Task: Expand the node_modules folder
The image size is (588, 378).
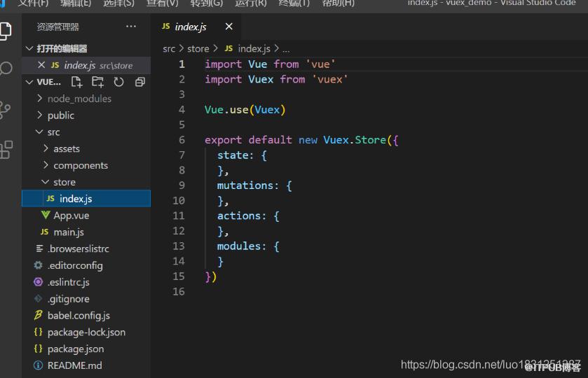Action: coord(39,98)
